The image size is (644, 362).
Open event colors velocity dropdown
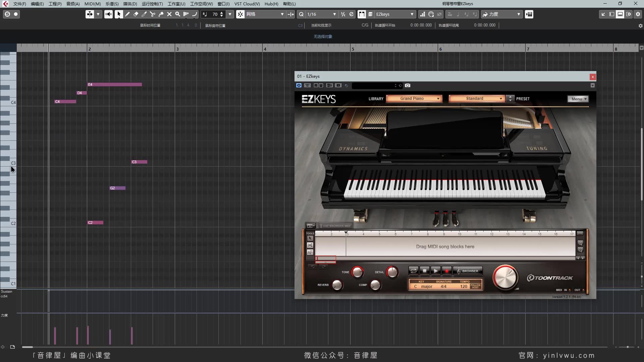tap(502, 14)
